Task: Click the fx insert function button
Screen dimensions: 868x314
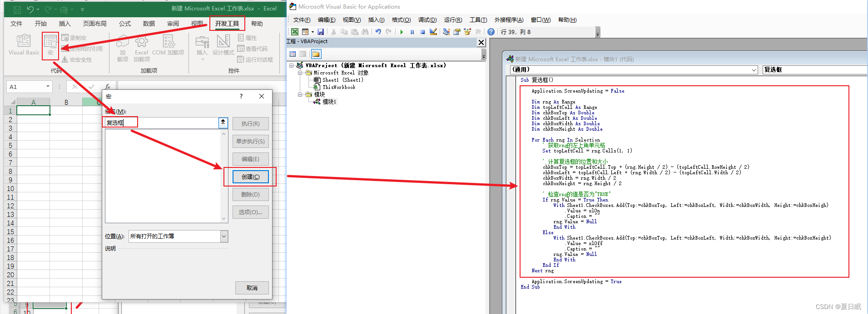Action: [108, 86]
